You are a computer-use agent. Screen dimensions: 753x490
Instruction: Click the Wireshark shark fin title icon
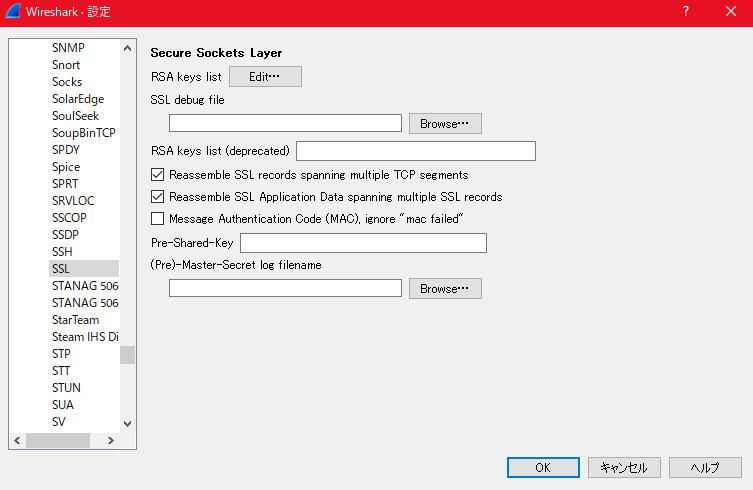coord(13,12)
